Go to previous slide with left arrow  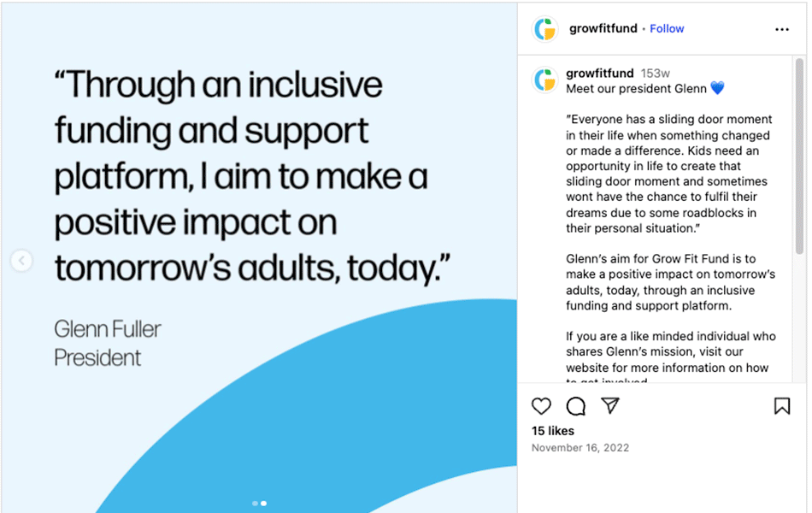coord(21,261)
